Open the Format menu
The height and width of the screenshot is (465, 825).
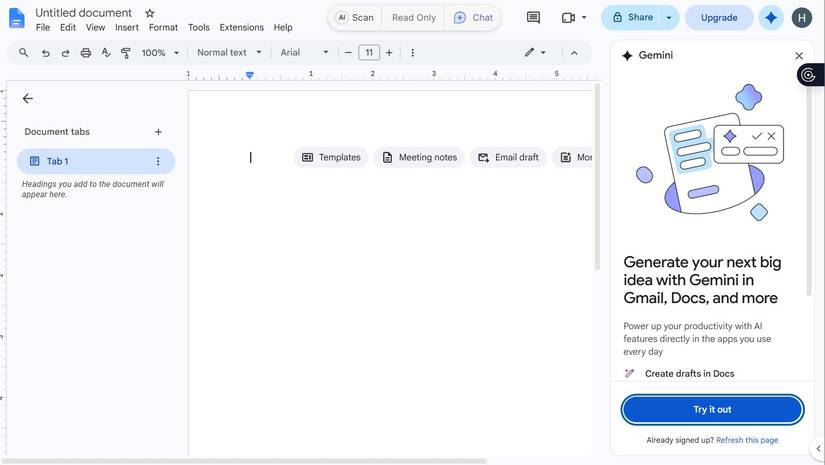pyautogui.click(x=163, y=27)
